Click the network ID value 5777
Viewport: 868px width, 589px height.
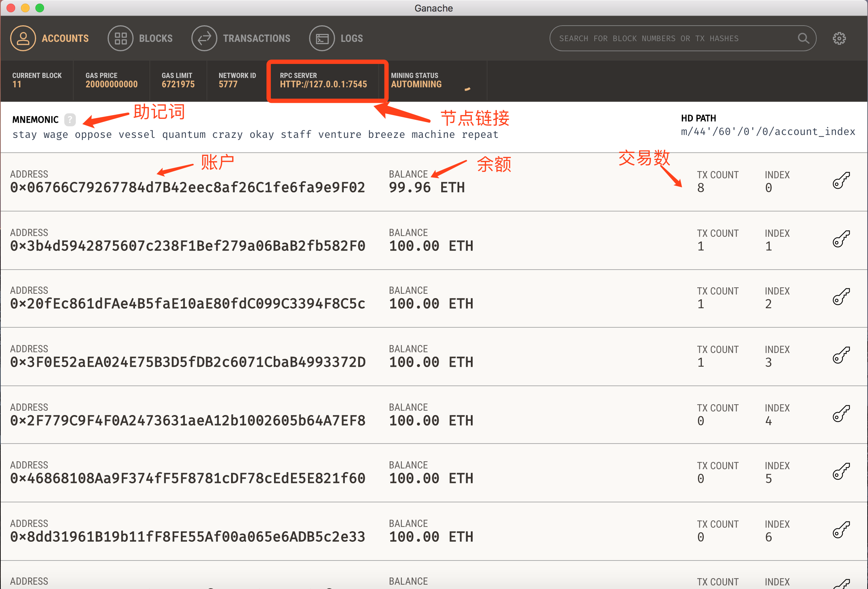pos(228,84)
